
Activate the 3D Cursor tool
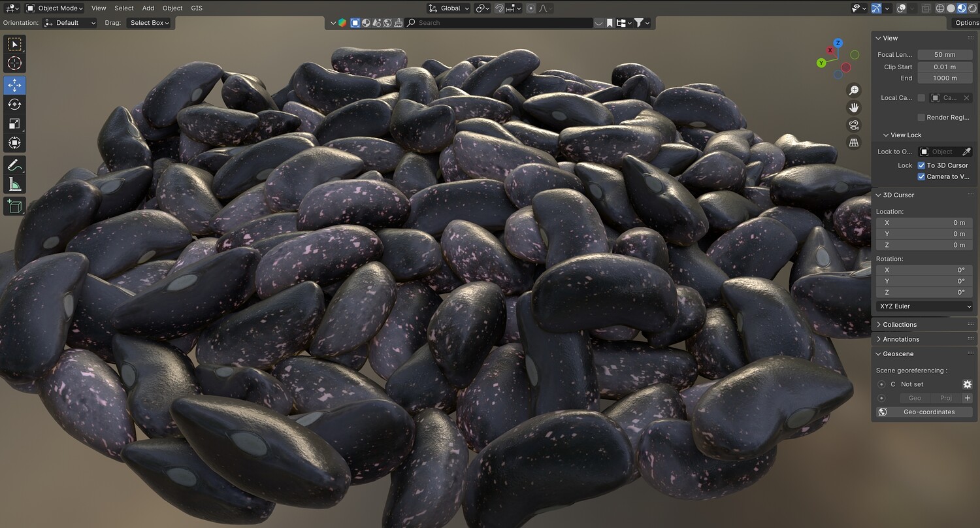click(14, 63)
